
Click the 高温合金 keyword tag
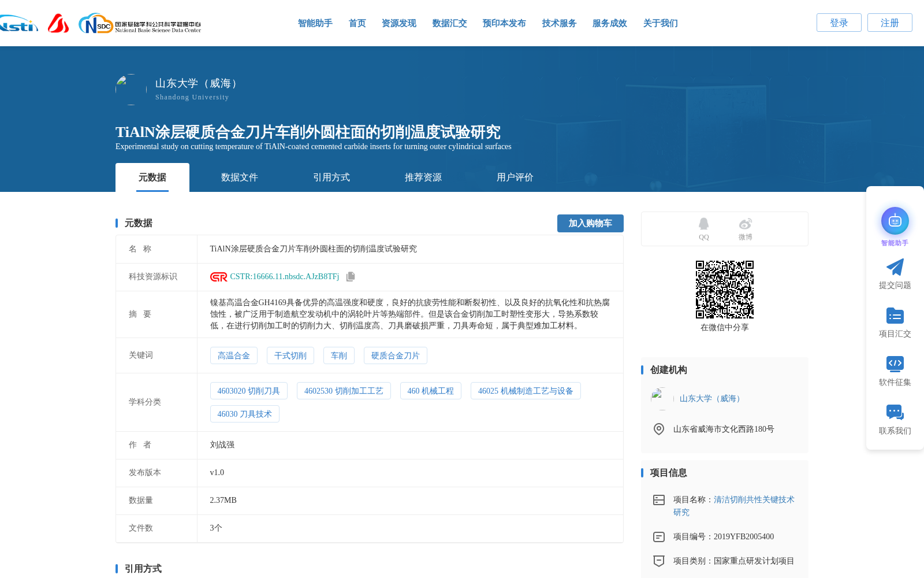click(x=234, y=355)
